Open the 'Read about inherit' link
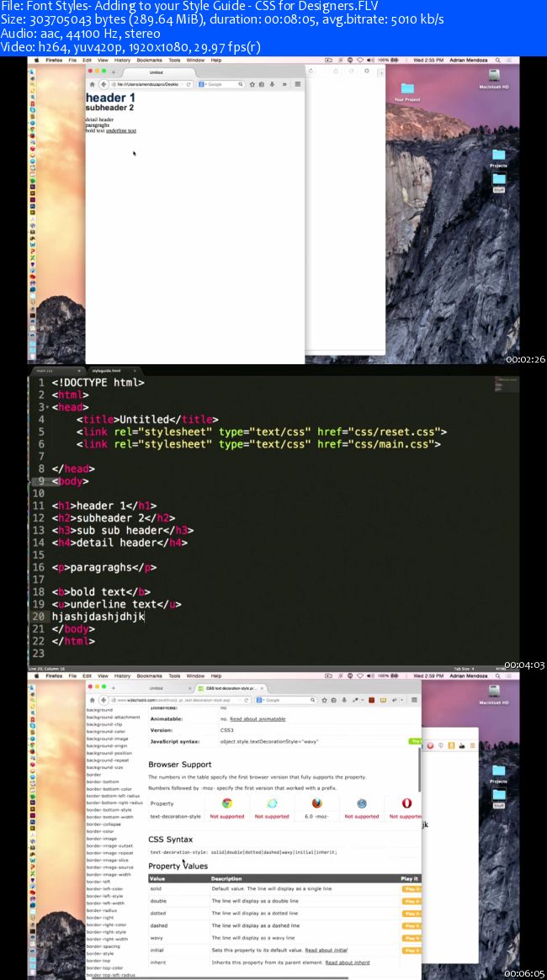This screenshot has width=547, height=980. point(348,962)
